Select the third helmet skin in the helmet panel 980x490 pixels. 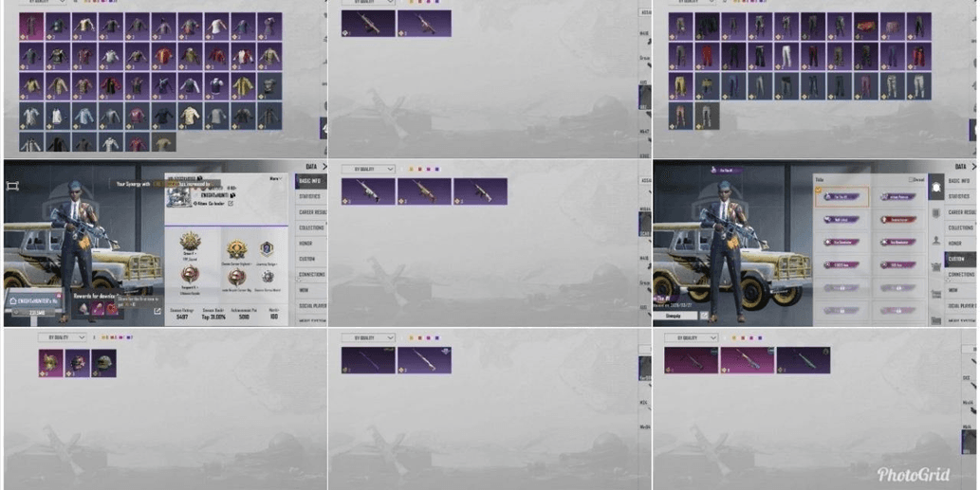pyautogui.click(x=103, y=363)
